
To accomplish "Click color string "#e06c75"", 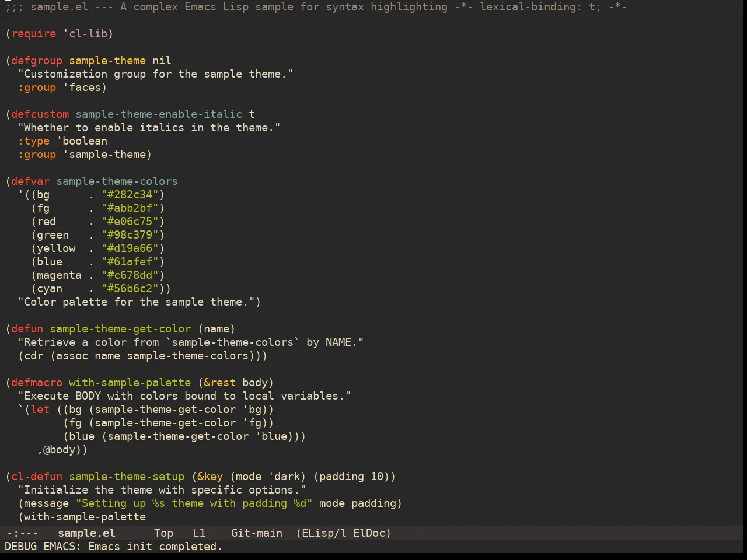I will (x=130, y=222).
